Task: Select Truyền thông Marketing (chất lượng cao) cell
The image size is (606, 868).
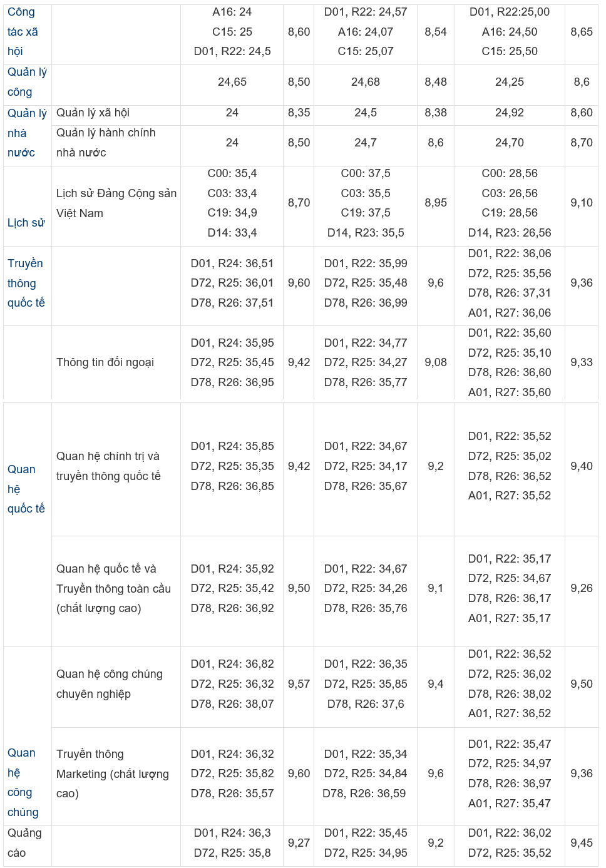Action: pyautogui.click(x=113, y=774)
